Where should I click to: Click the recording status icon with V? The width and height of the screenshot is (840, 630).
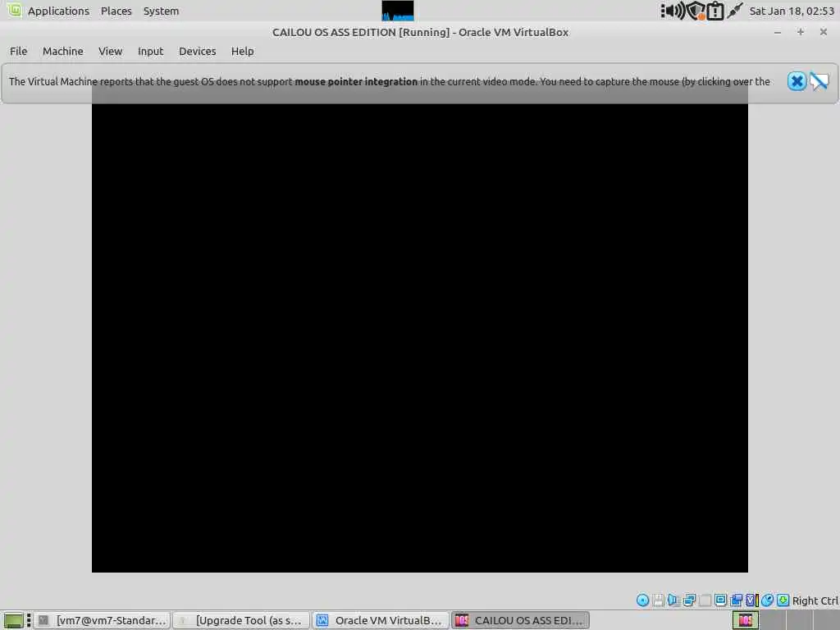pos(751,600)
